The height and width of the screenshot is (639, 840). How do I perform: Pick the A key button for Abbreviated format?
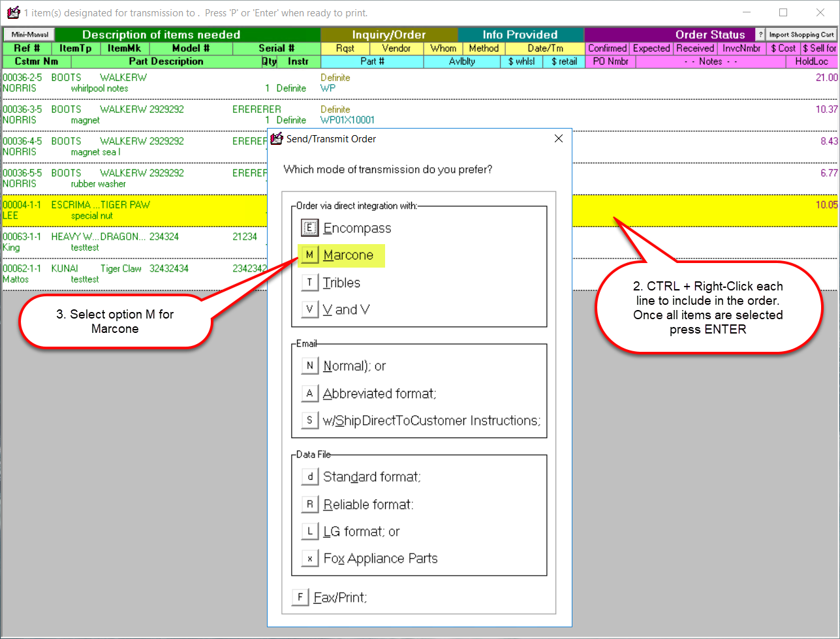310,394
